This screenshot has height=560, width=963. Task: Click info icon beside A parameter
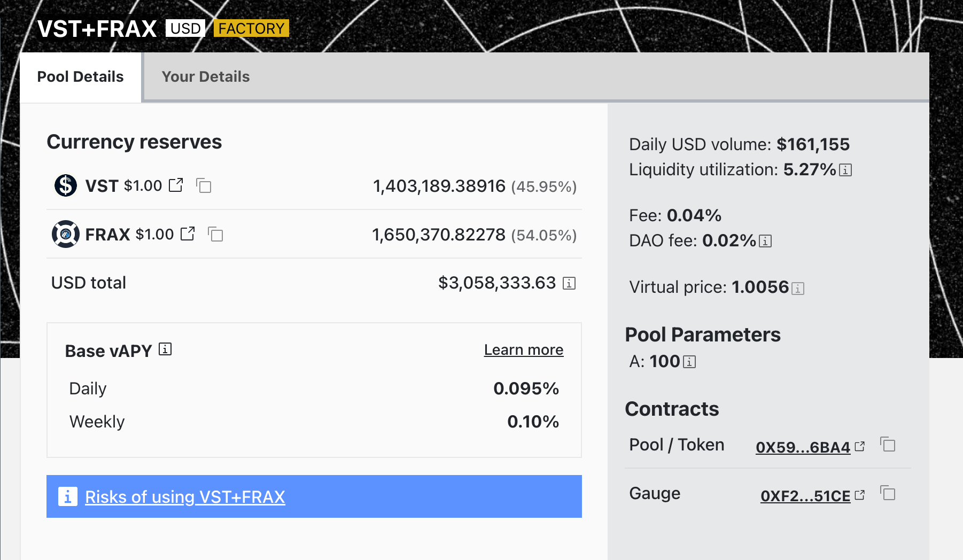click(689, 362)
